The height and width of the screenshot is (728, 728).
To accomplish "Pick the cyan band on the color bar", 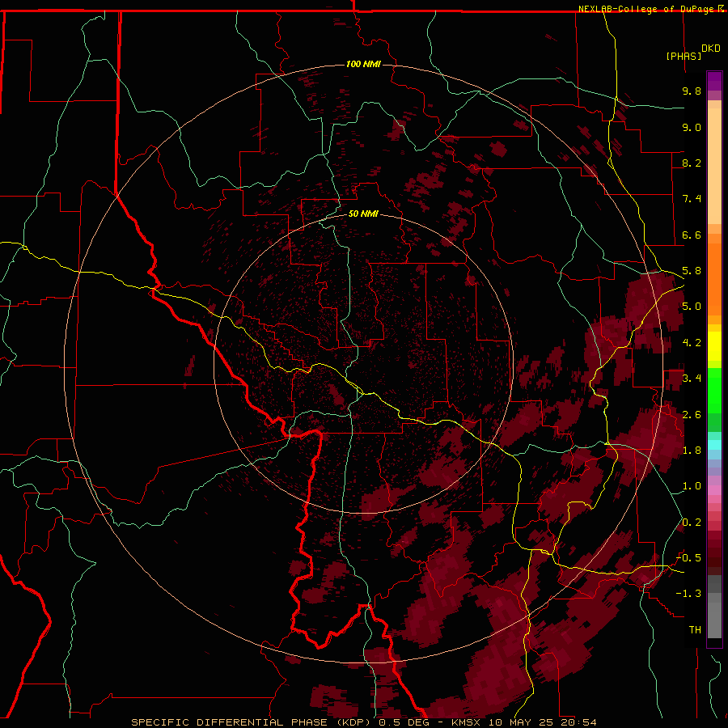I will click(x=714, y=445).
